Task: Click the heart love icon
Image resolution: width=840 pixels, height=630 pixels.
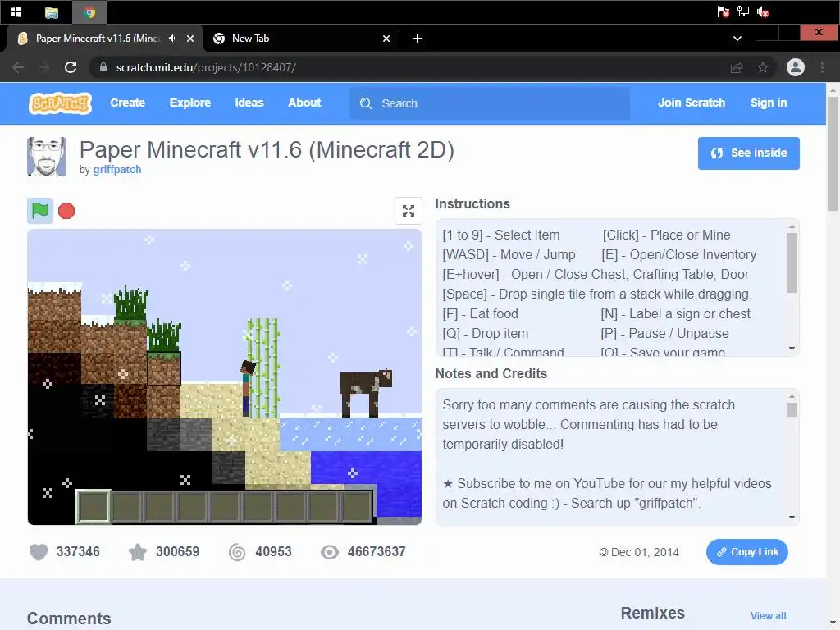Action: (x=39, y=552)
